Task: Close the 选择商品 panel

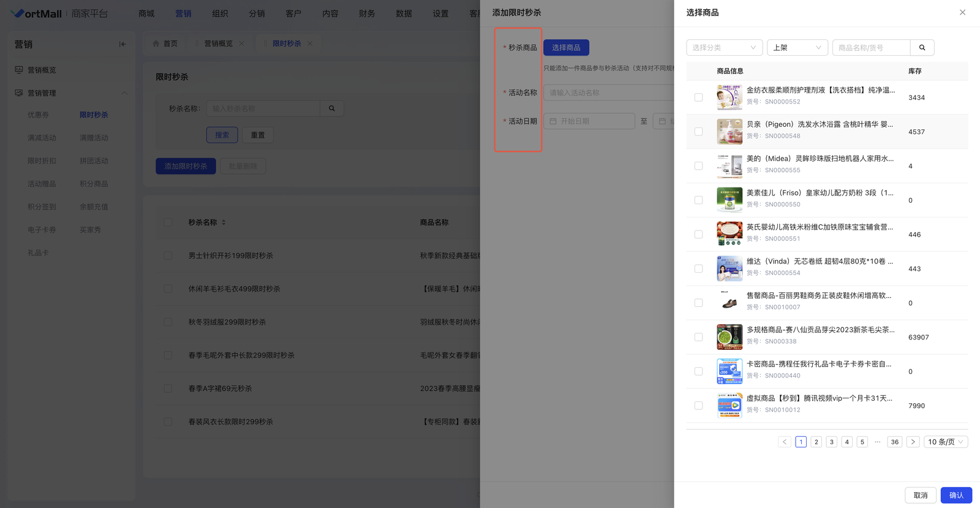Action: coord(962,12)
